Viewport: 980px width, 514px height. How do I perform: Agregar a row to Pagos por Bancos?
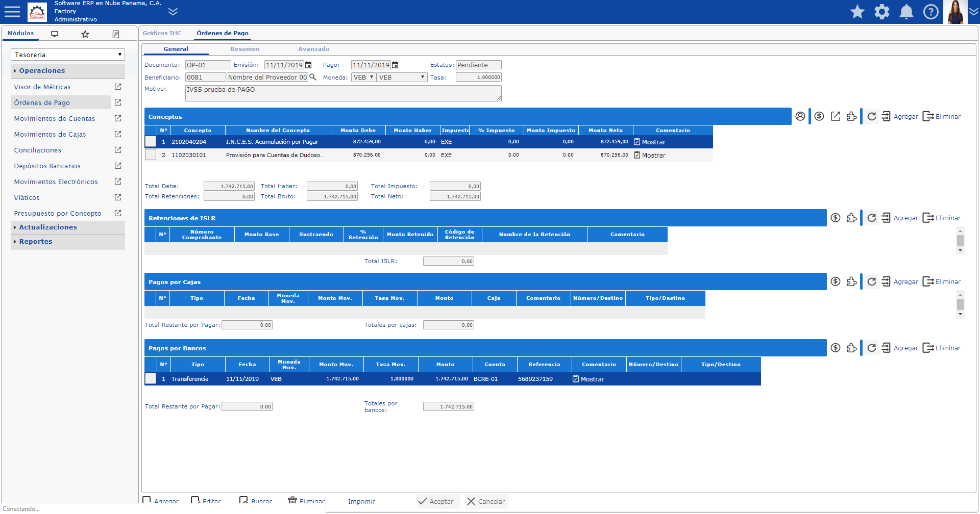point(900,348)
